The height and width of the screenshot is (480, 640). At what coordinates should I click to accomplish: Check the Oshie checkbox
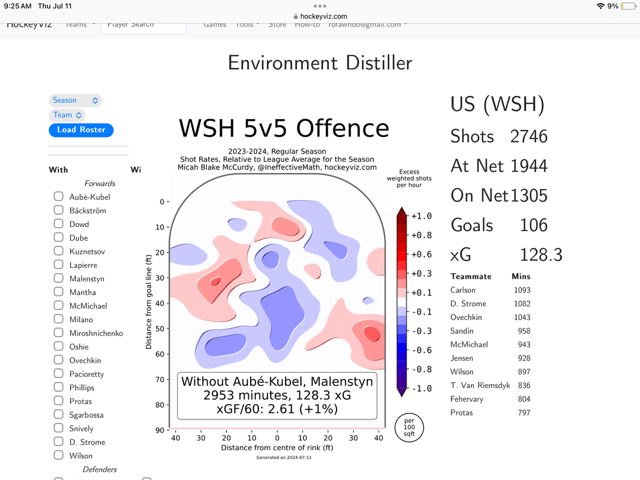point(58,346)
